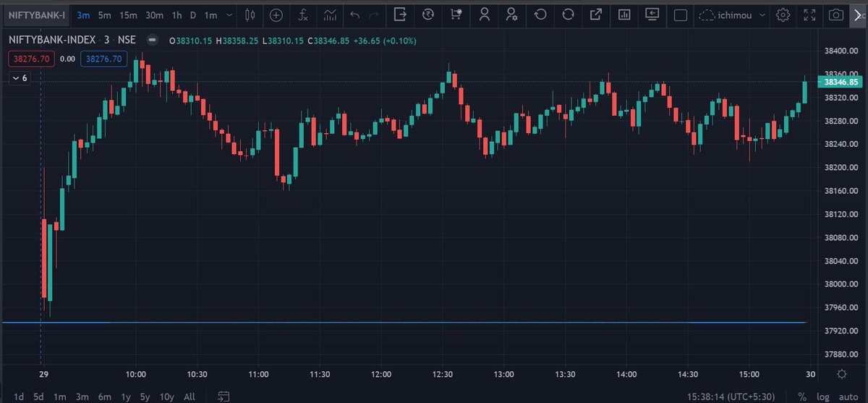
Task: Enter fullscreen mode with expand arrows icon
Action: click(810, 14)
